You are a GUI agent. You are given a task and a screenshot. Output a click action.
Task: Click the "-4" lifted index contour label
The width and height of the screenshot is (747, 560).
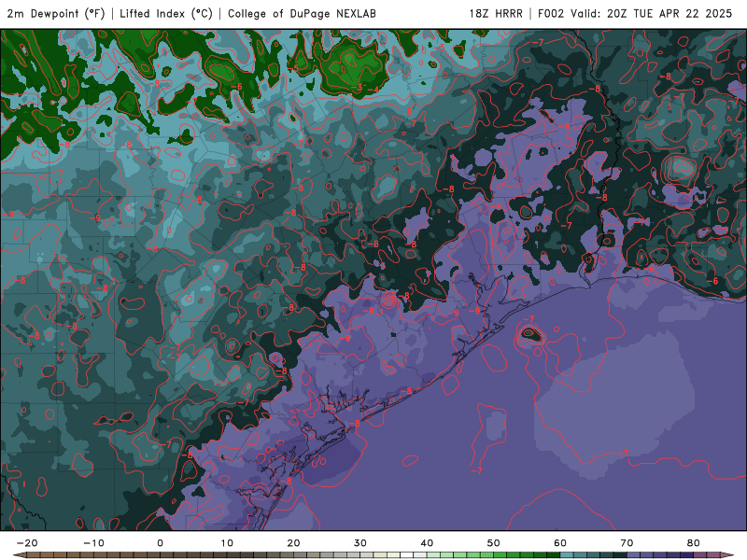pyautogui.click(x=374, y=90)
